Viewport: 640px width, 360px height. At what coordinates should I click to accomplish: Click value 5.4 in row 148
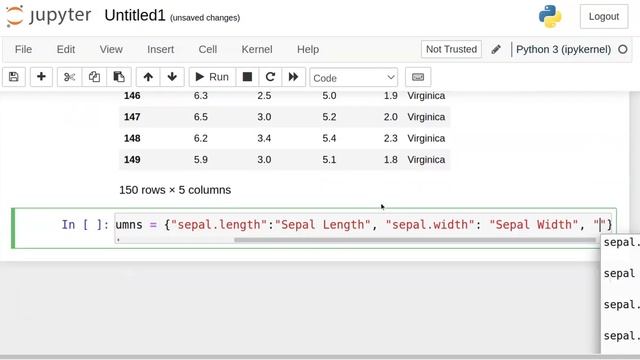pos(329,138)
